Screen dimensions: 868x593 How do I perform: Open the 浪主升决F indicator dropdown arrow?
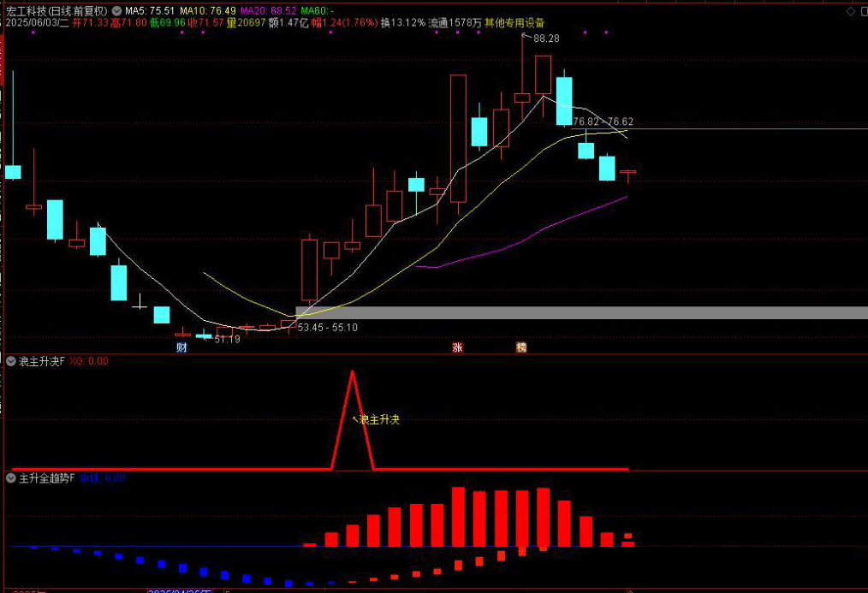coord(11,361)
